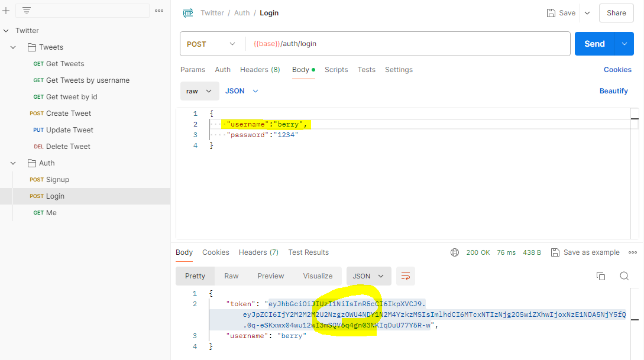This screenshot has height=360, width=644.
Task: Open the Headers (8) tab
Action: pos(260,70)
